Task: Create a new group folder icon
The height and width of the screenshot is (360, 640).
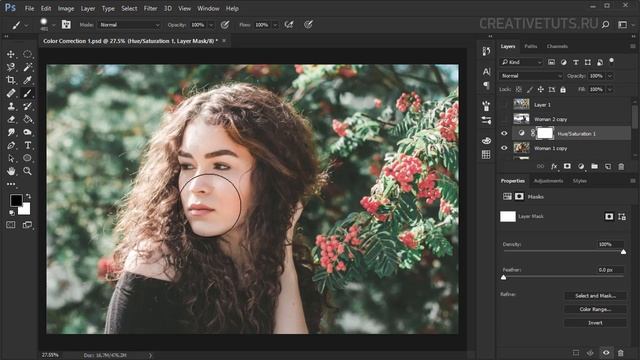Action: coord(594,166)
